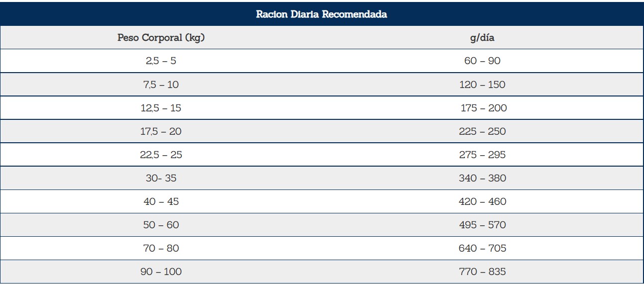Select the 70 – 80 weight cell
This screenshot has height=284, width=644.
tap(162, 248)
